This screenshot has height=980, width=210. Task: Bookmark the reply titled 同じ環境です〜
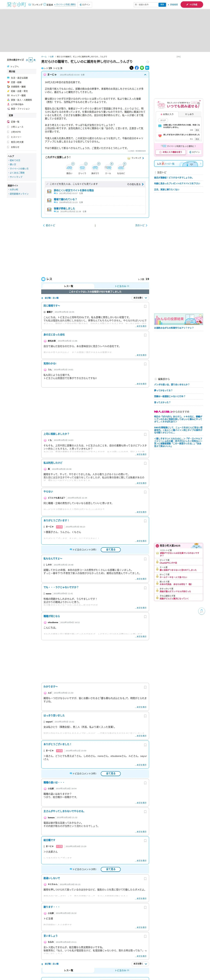click(x=145, y=306)
